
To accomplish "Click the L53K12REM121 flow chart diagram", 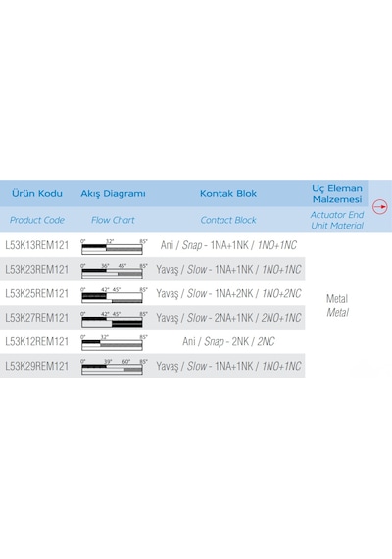I will click(114, 343).
